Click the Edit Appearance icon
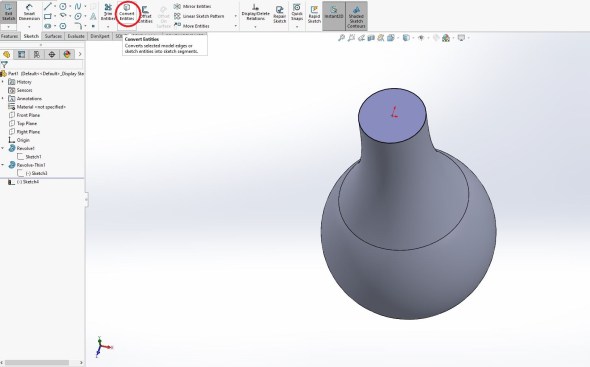The width and height of the screenshot is (590, 367). 436,38
